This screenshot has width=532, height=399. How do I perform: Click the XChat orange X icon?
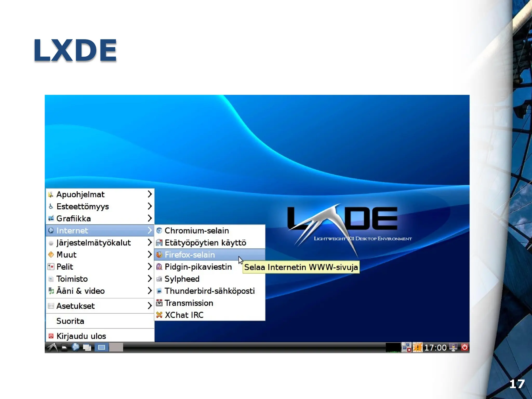coord(159,315)
